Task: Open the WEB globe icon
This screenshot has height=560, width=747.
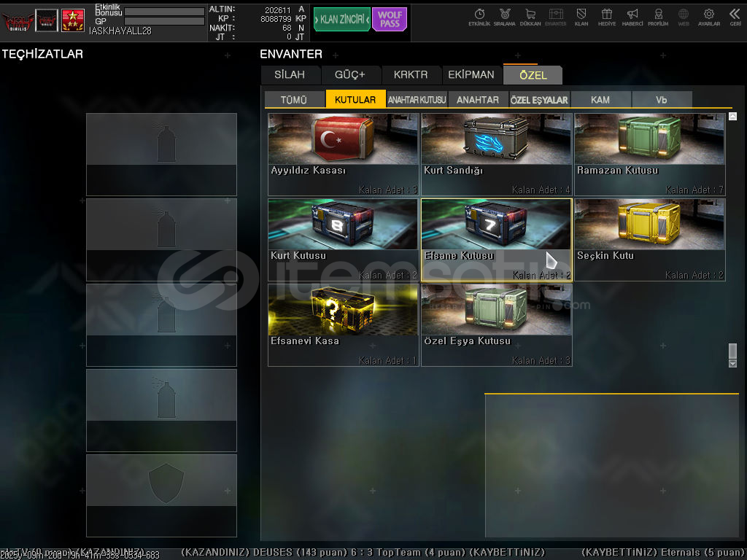Action: [x=683, y=17]
